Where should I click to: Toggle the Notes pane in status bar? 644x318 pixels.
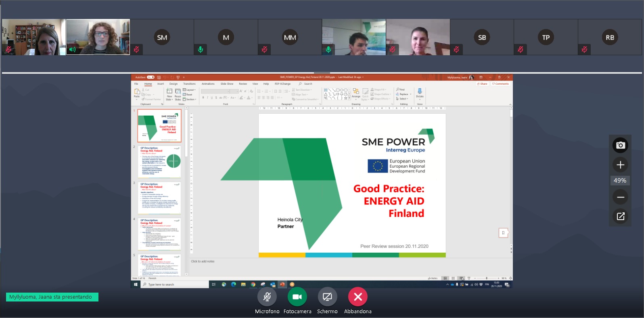tap(433, 279)
